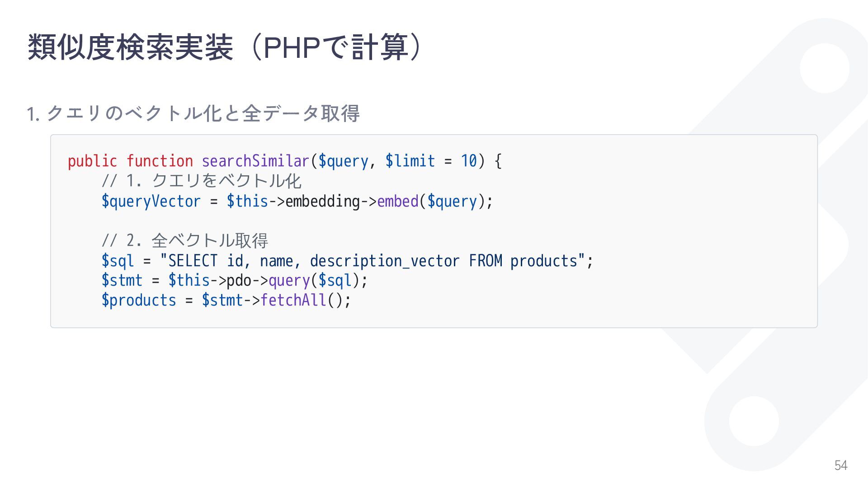868x488 pixels.
Task: Click description_vector in the SQL string
Action: (x=385, y=261)
